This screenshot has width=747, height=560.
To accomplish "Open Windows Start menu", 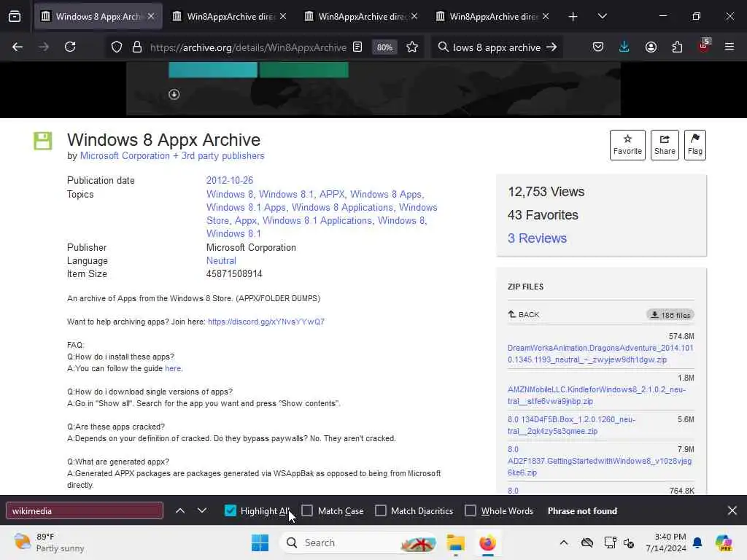I will [x=260, y=542].
